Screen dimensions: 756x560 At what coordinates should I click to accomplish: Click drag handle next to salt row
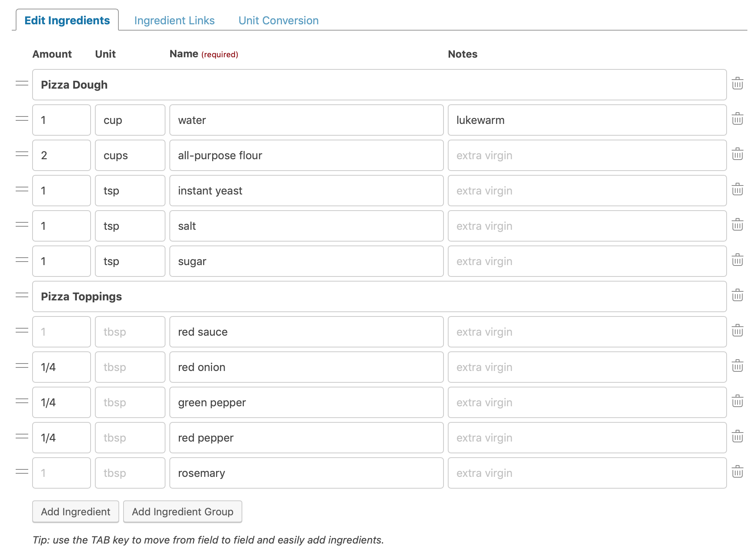pyautogui.click(x=22, y=225)
